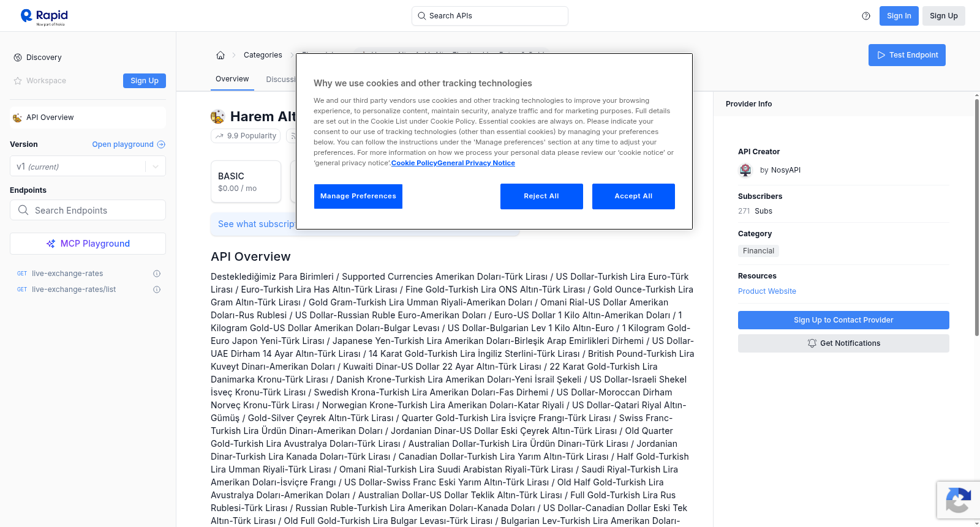
Task: Click the bell icon on Get Notifications
Action: 812,343
